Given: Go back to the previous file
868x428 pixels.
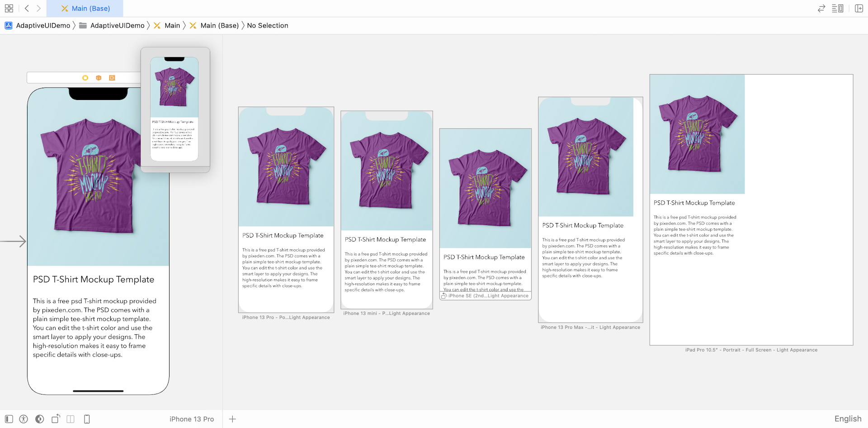Looking at the screenshot, I should point(27,9).
